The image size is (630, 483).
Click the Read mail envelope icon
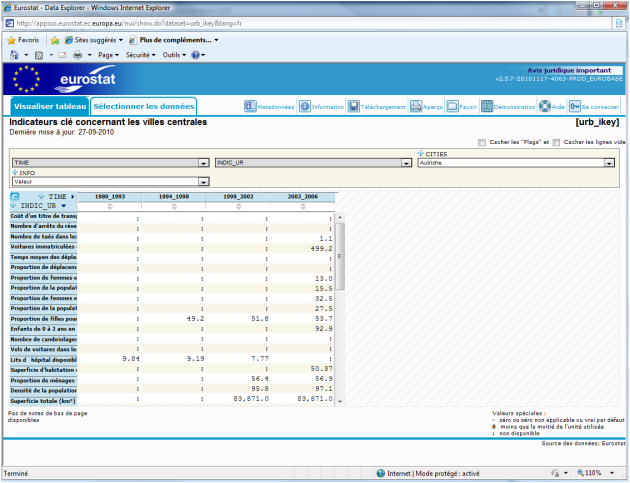pos(62,55)
